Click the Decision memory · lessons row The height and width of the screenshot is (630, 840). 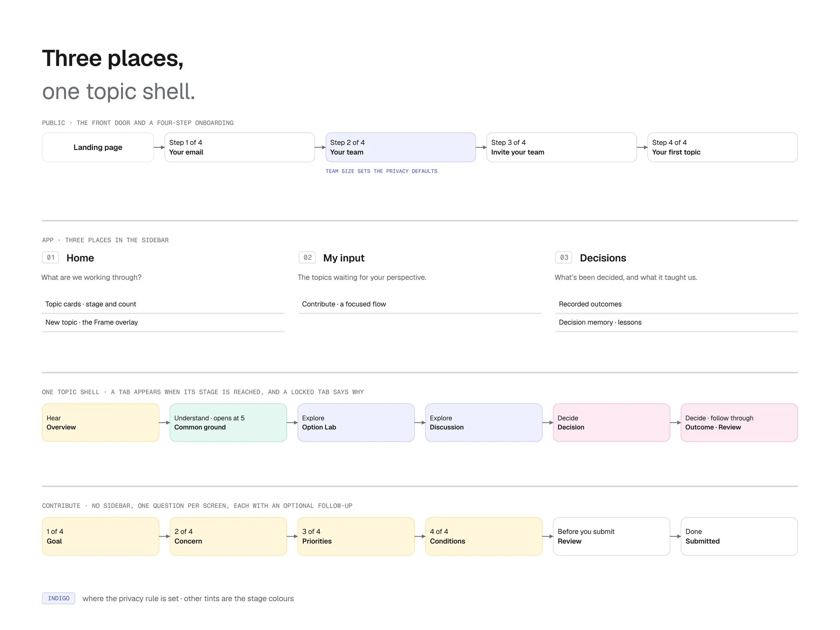pos(677,323)
